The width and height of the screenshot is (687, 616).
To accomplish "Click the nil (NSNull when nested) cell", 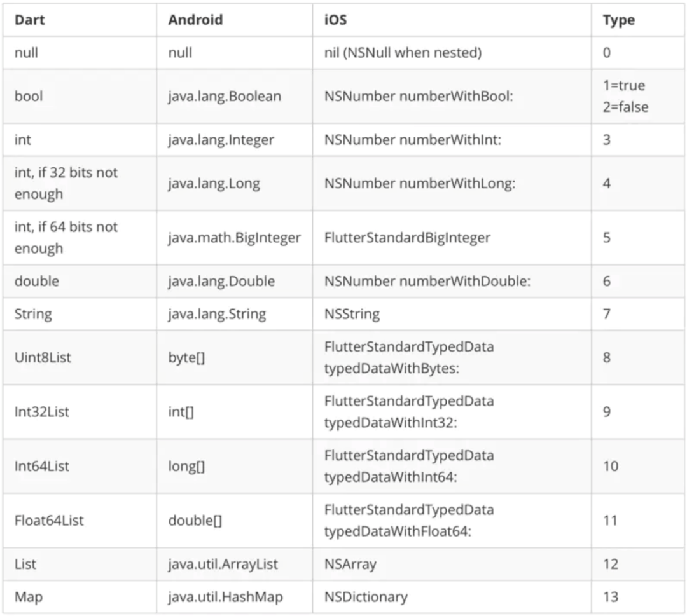I will pyautogui.click(x=403, y=53).
